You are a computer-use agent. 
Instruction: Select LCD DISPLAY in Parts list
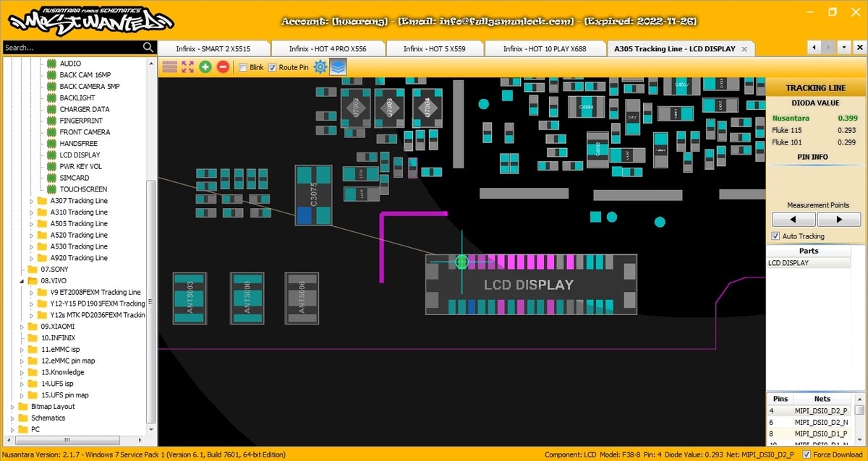[808, 263]
